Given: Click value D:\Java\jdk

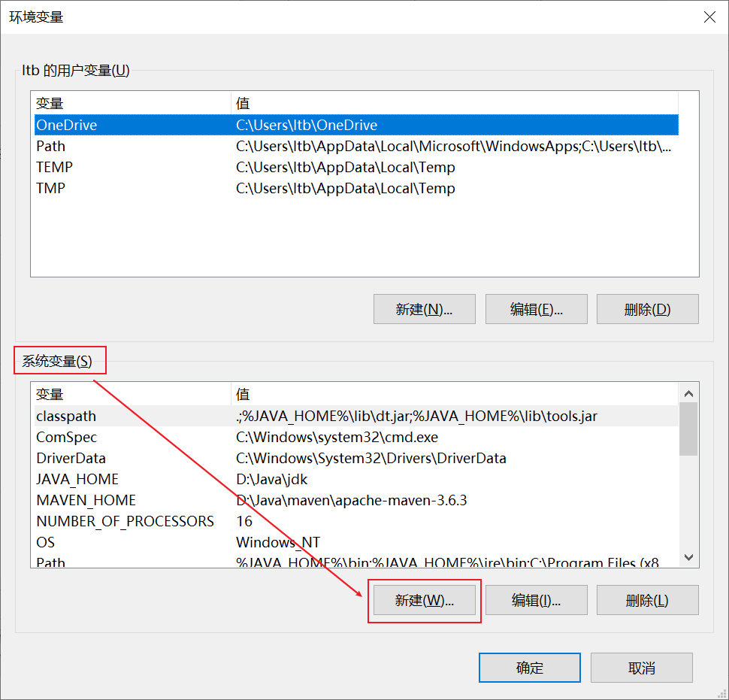Looking at the screenshot, I should pos(271,479).
